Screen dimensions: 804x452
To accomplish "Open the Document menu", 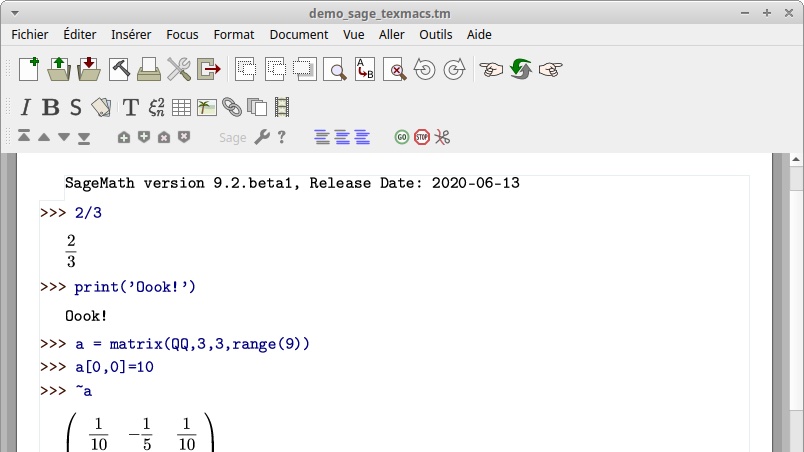I will (299, 35).
